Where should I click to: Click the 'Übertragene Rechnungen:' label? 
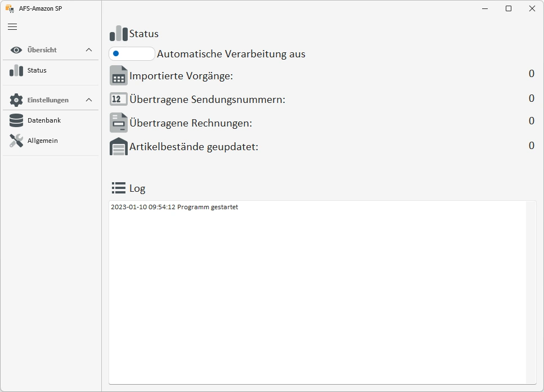coord(191,123)
